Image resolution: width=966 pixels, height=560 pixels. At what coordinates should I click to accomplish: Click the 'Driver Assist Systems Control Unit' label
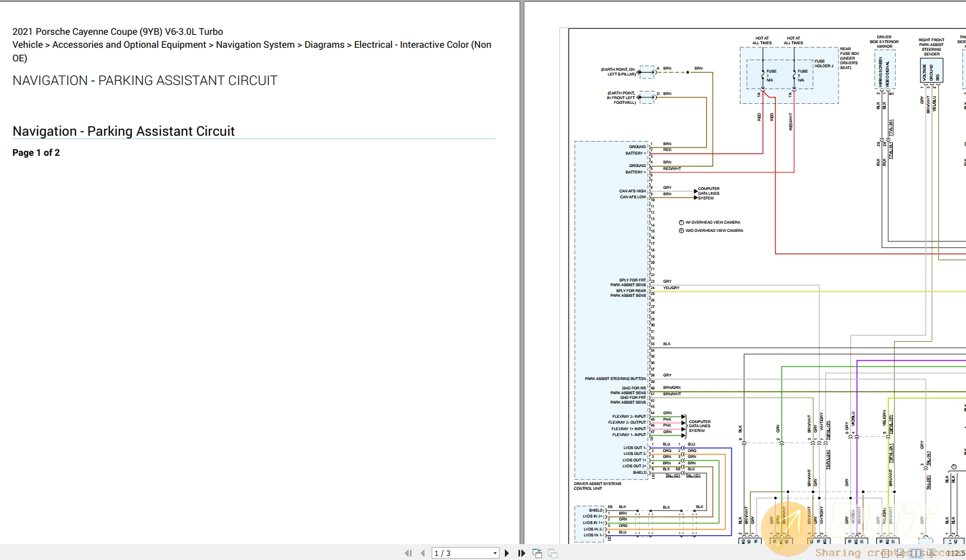tap(598, 486)
